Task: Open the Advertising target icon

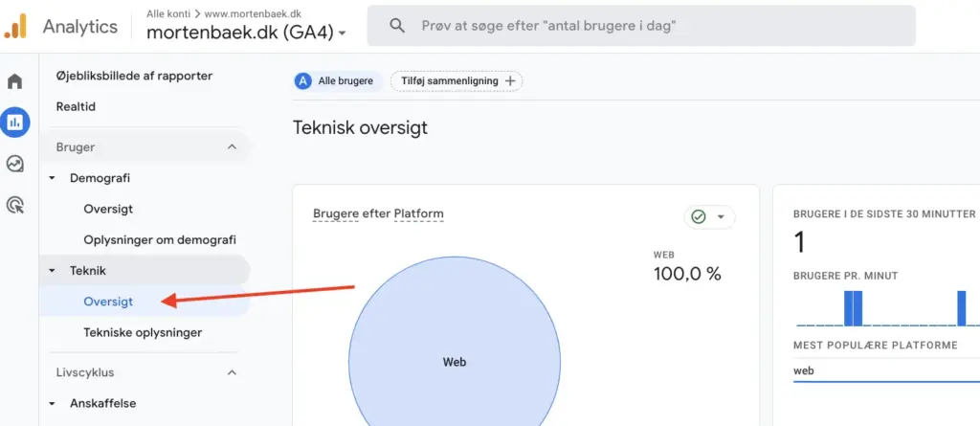Action: point(15,204)
